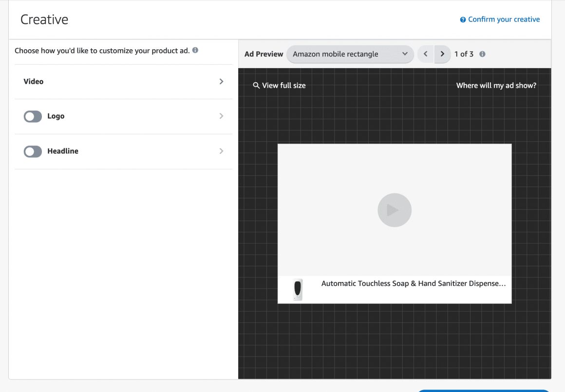Image resolution: width=565 pixels, height=392 pixels.
Task: Select the Video customization option label
Action: click(34, 81)
